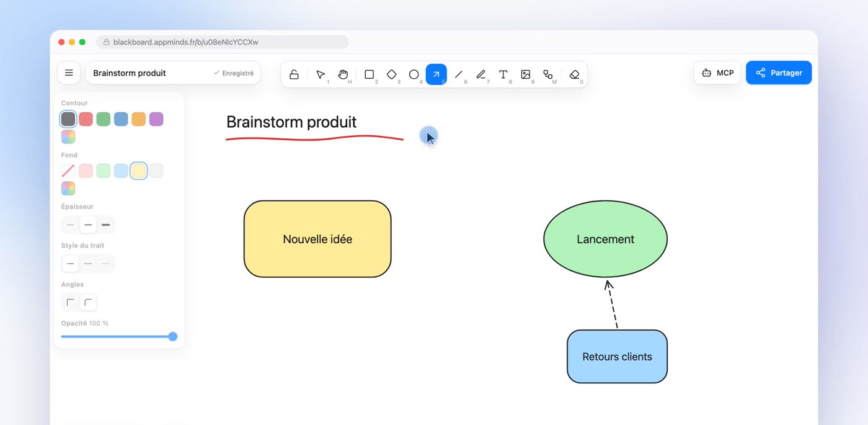Choose the rectangle shape tool
Image resolution: width=868 pixels, height=425 pixels.
(x=369, y=74)
